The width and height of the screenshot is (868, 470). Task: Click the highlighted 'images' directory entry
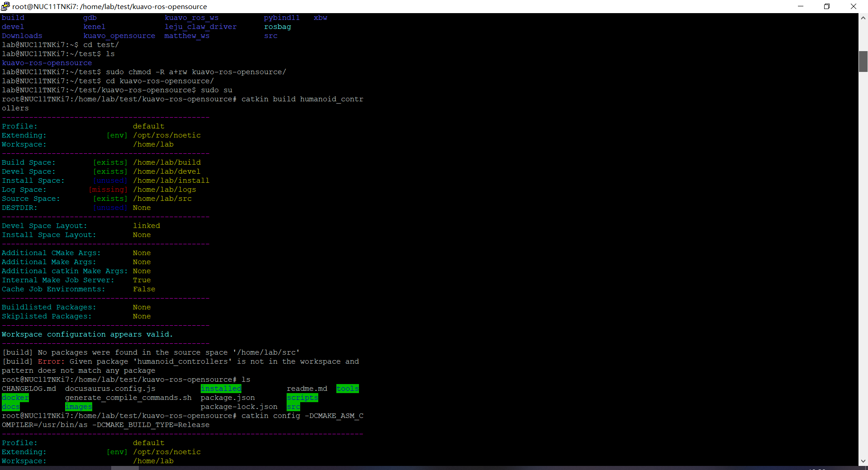coord(78,407)
